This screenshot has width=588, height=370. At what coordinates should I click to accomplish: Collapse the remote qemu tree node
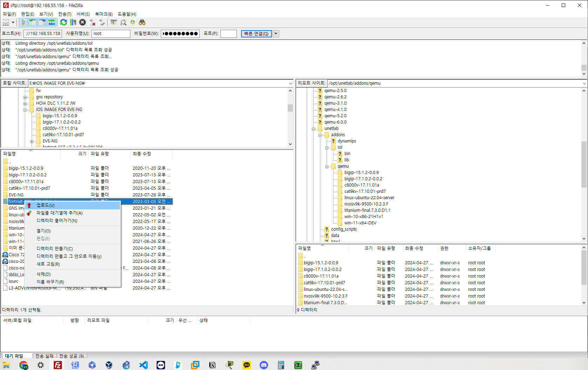click(x=327, y=167)
